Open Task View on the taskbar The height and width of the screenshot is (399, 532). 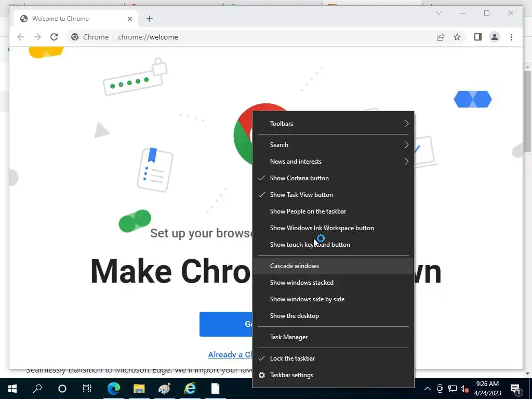(x=87, y=389)
